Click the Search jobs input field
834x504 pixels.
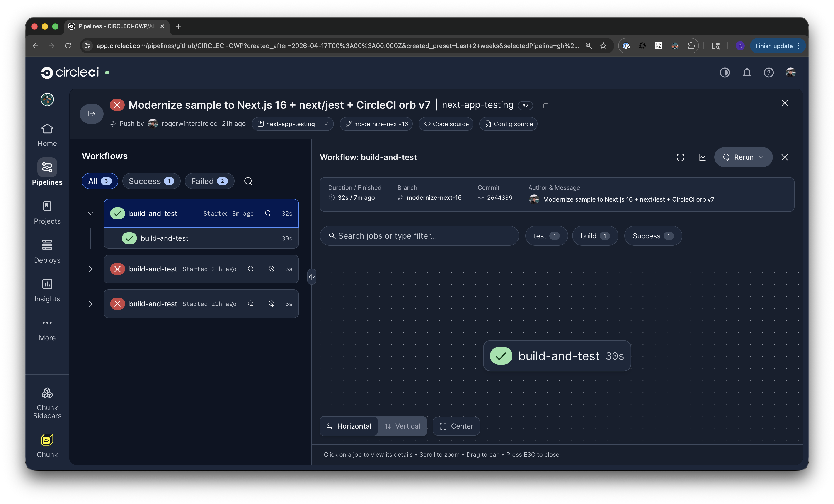pos(419,236)
